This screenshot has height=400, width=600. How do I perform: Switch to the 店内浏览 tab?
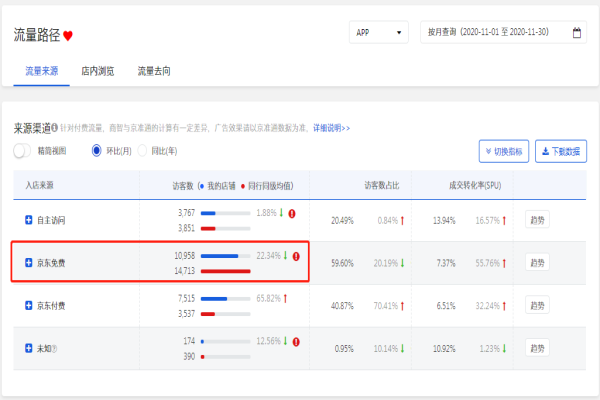tap(97, 72)
